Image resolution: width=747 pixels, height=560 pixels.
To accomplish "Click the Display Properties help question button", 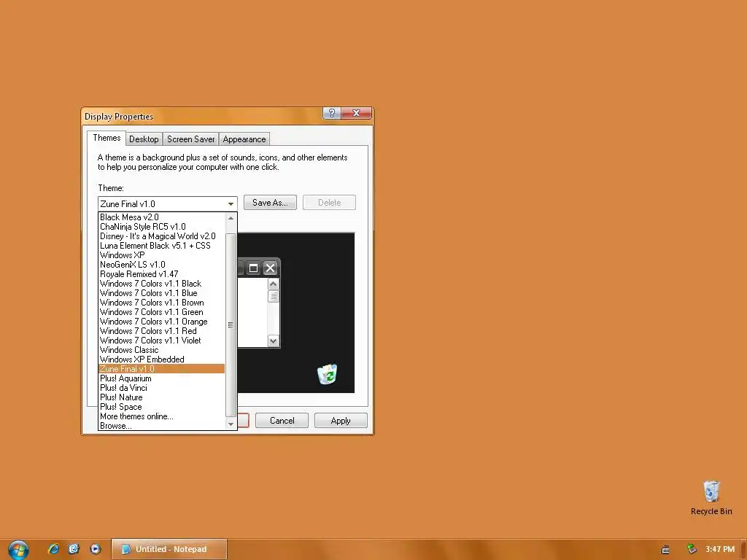I will pos(332,113).
